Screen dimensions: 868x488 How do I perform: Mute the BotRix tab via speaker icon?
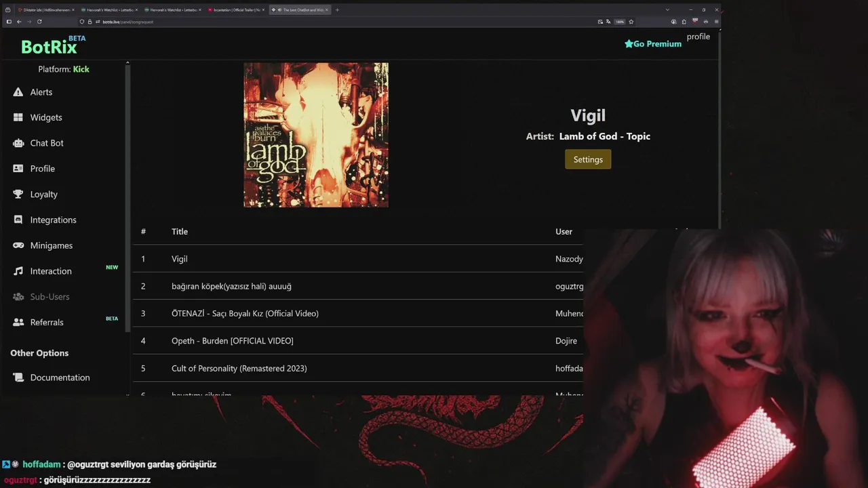pyautogui.click(x=279, y=10)
